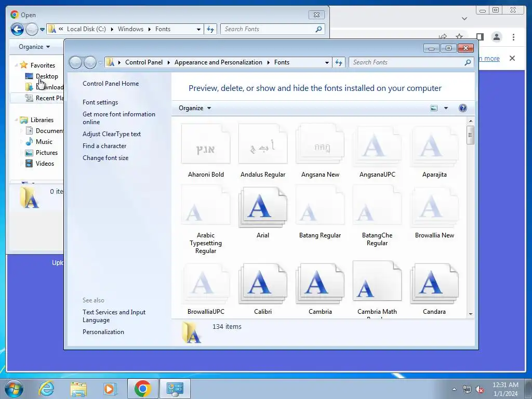This screenshot has width=532, height=399.
Task: Launch Internet Explorer from the taskbar
Action: click(x=46, y=389)
